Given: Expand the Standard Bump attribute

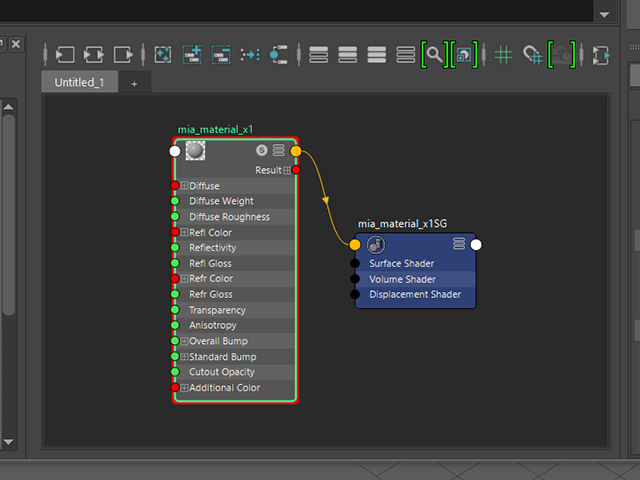Looking at the screenshot, I should point(184,357).
